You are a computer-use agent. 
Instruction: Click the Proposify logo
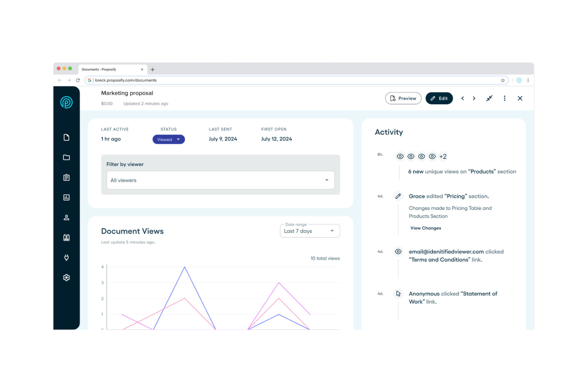[66, 102]
